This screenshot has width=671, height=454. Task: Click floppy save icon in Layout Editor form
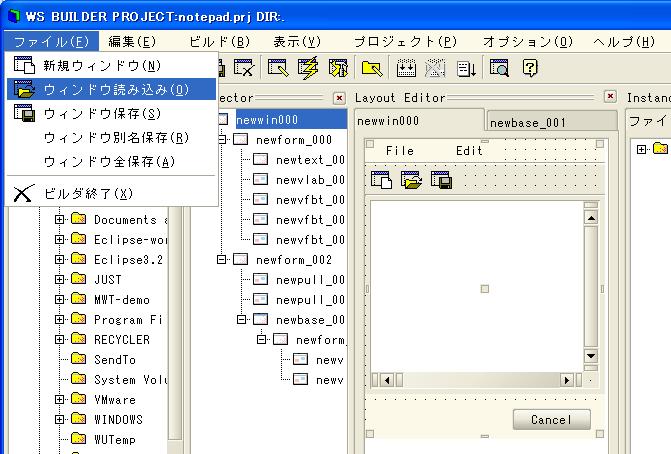(x=441, y=180)
